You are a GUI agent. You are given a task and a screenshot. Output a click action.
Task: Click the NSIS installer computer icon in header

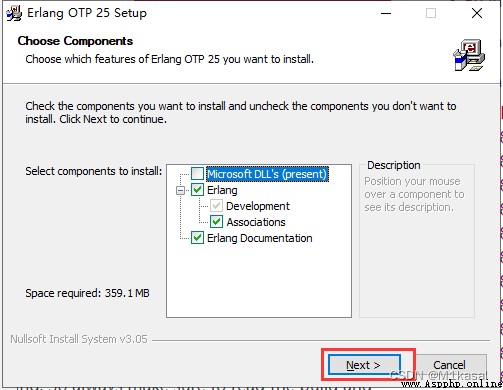tap(469, 55)
